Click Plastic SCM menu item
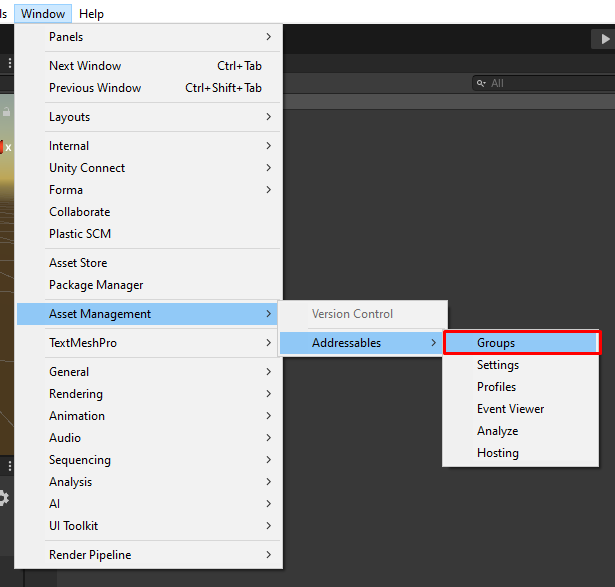Screen dimensions: 615x587 pos(80,234)
